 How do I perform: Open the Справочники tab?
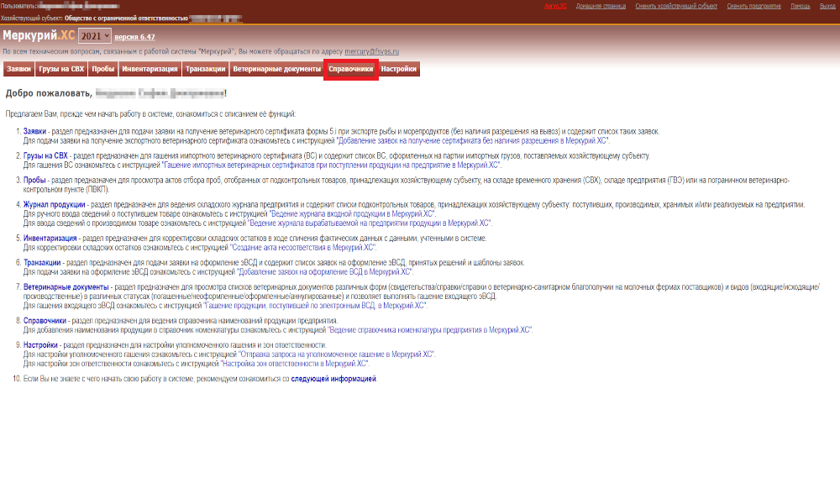[351, 69]
